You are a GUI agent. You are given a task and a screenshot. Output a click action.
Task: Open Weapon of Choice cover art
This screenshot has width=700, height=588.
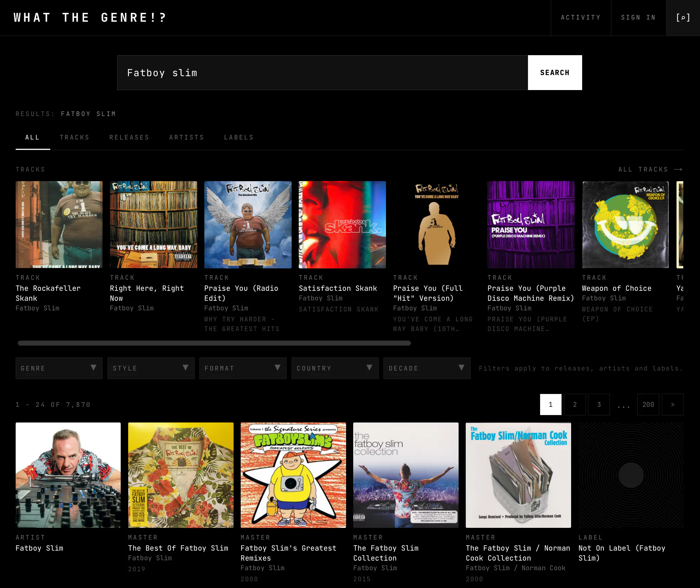(x=625, y=225)
